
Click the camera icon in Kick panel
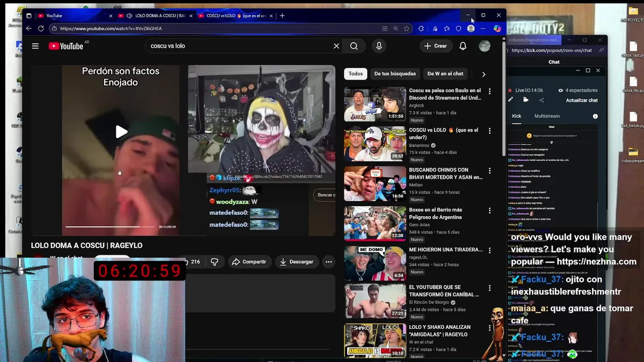pos(526,100)
